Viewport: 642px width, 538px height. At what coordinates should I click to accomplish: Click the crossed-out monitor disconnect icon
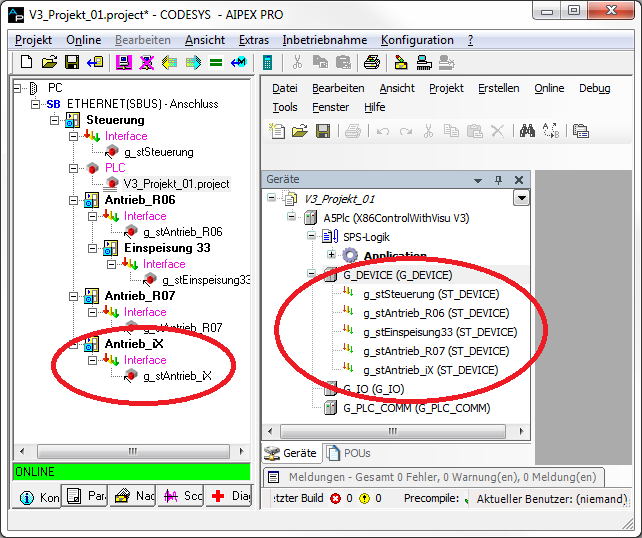click(147, 62)
